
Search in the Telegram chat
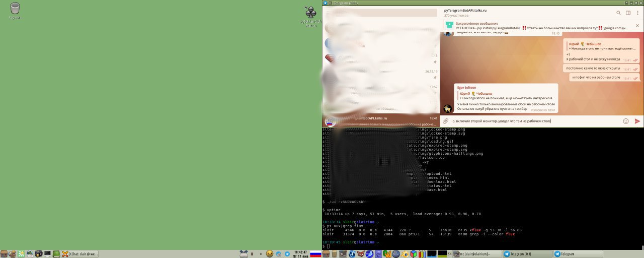click(618, 13)
